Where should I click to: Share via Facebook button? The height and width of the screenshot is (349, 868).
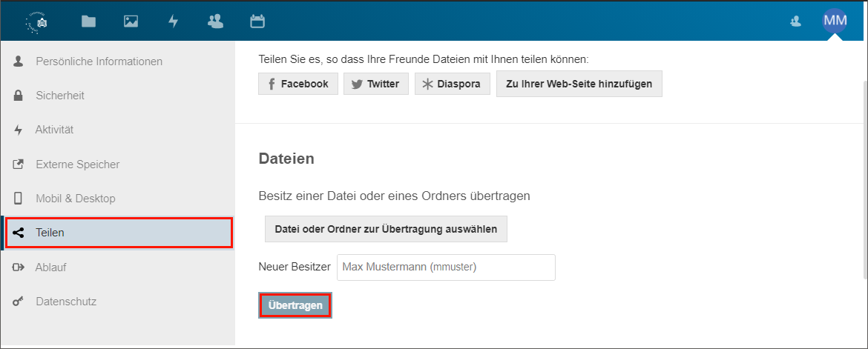298,84
